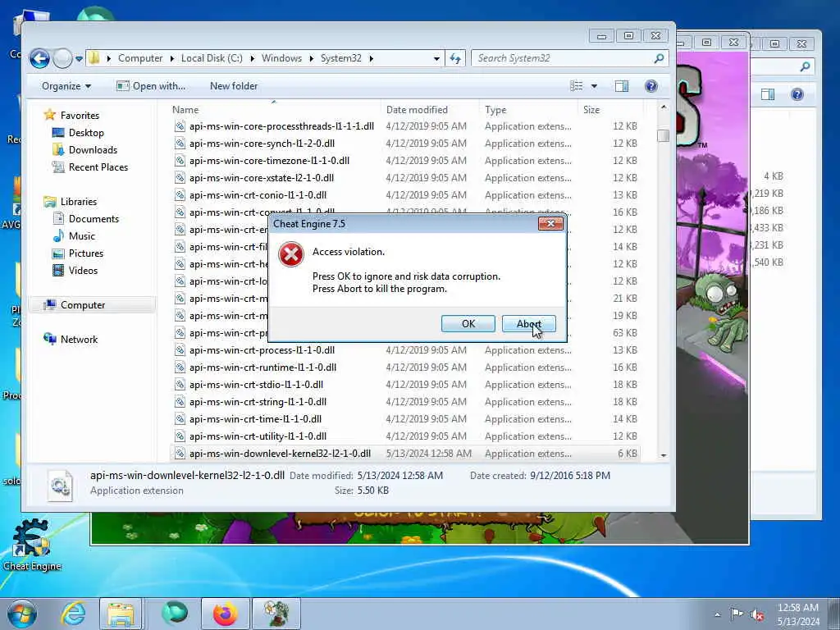The width and height of the screenshot is (840, 630).
Task: Click the muted volume tray icon
Action: click(757, 614)
